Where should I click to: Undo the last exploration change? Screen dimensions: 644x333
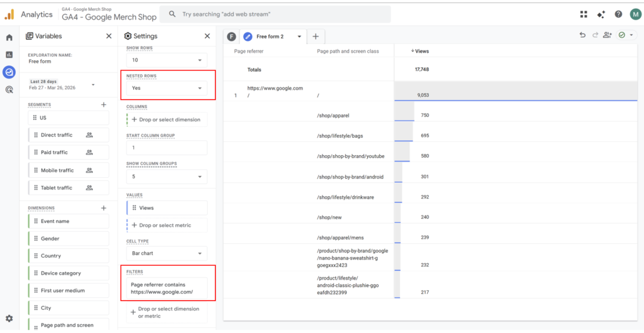tap(582, 36)
